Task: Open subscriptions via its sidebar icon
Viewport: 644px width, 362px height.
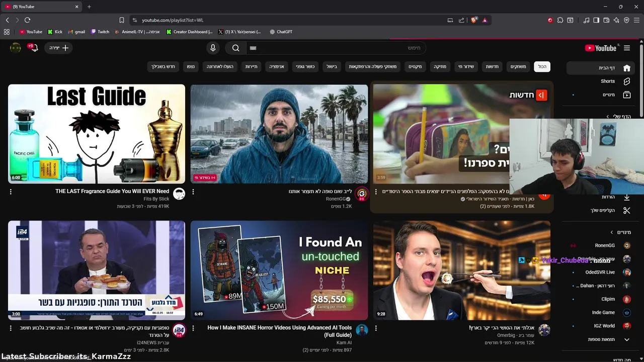Action: tap(626, 95)
